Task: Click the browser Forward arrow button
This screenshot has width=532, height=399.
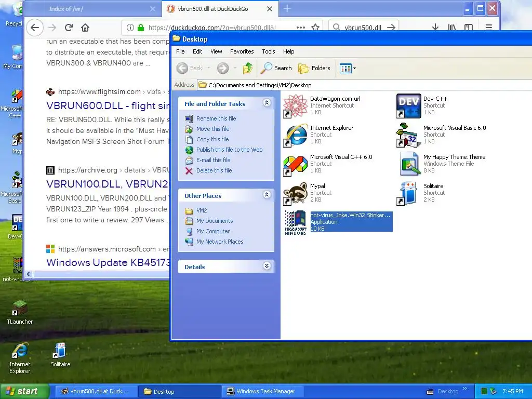Action: click(52, 28)
